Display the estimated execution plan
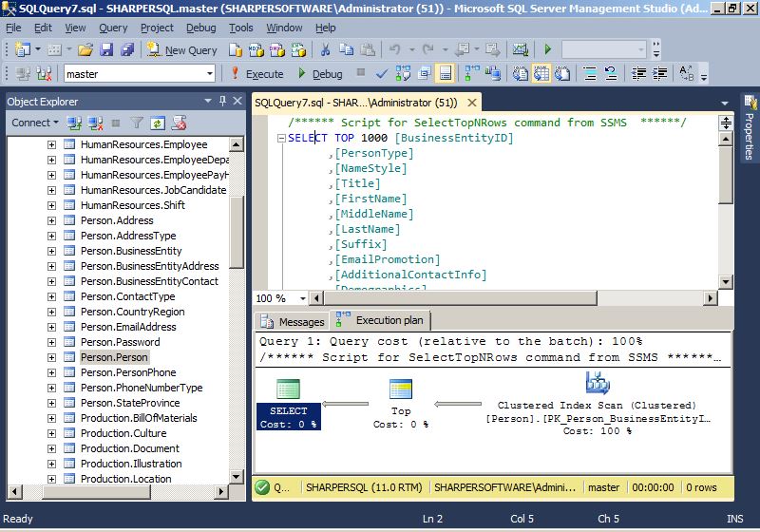Viewport: 760px width, 532px height. click(x=403, y=74)
